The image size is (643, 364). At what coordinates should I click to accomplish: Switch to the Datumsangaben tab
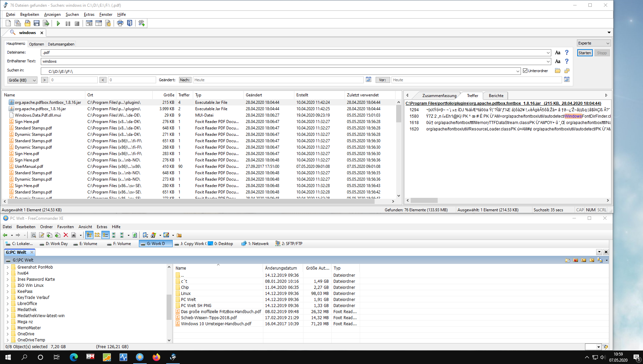61,44
